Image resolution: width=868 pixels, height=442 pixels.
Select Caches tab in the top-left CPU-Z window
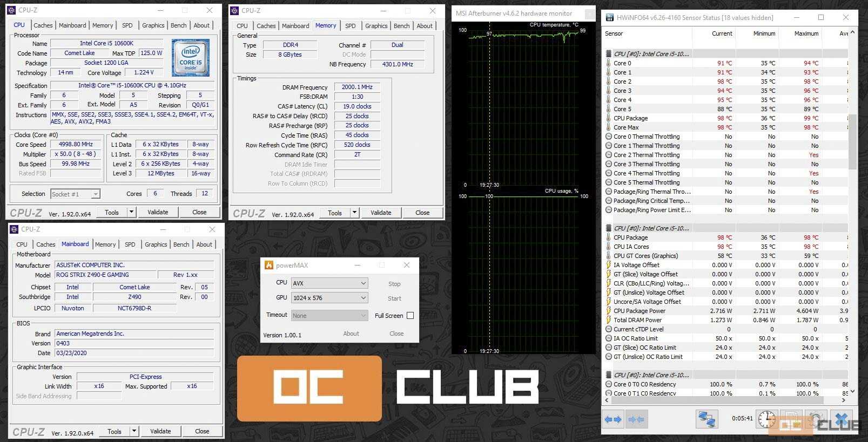[x=43, y=25]
